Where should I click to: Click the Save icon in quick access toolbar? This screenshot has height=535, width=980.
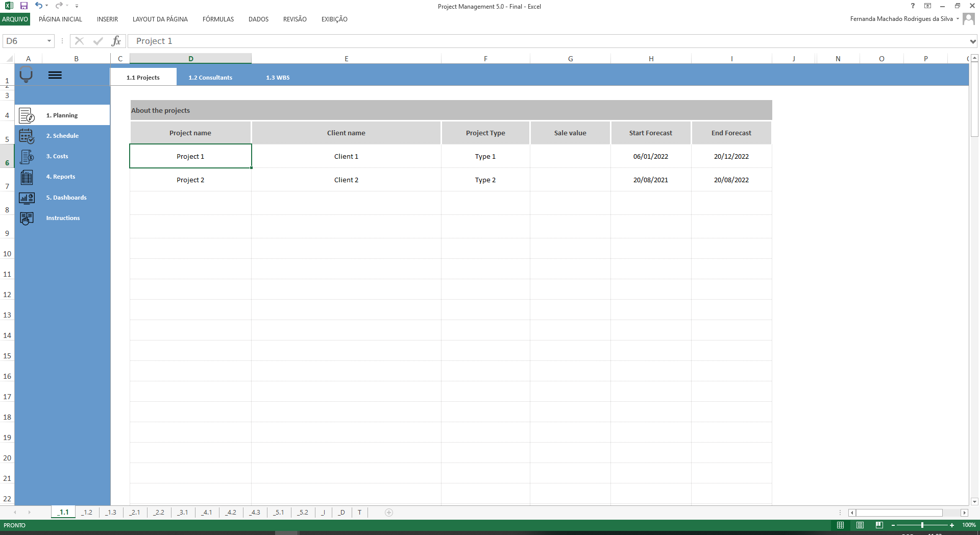(x=23, y=6)
